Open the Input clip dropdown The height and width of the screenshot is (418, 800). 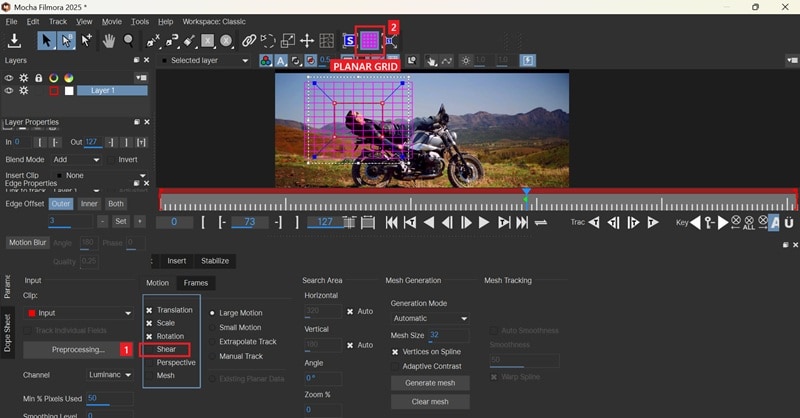pyautogui.click(x=79, y=313)
